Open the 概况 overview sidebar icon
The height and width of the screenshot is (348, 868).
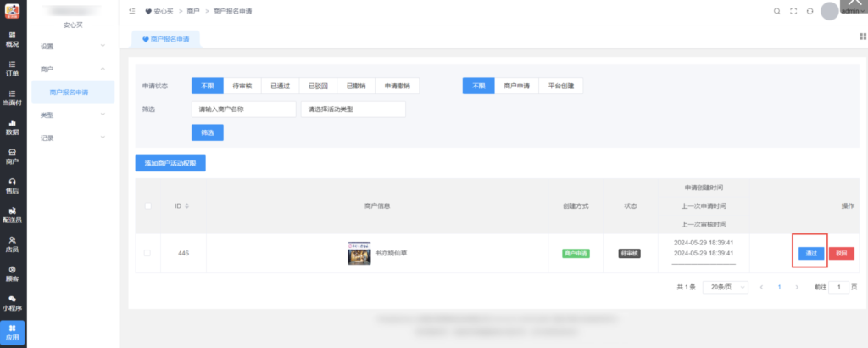[x=12, y=39]
